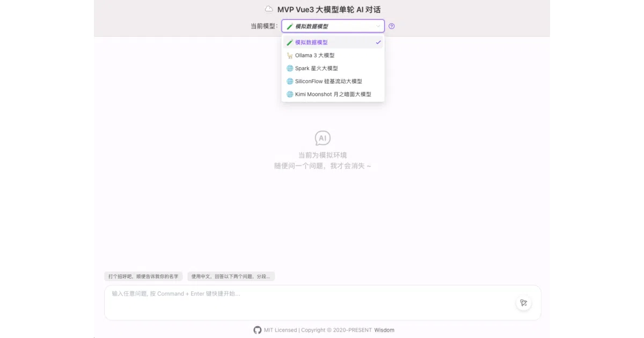The width and height of the screenshot is (644, 338).
Task: Click the 当前为模拟环境 placeholder text
Action: click(323, 155)
